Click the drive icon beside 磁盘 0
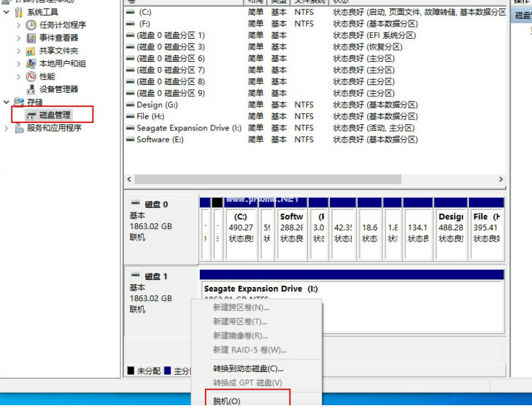Viewport: 532px width, 407px height. point(136,204)
